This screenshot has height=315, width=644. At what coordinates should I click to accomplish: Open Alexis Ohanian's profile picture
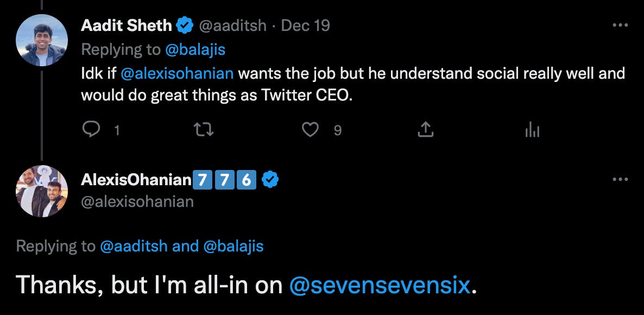tap(42, 191)
